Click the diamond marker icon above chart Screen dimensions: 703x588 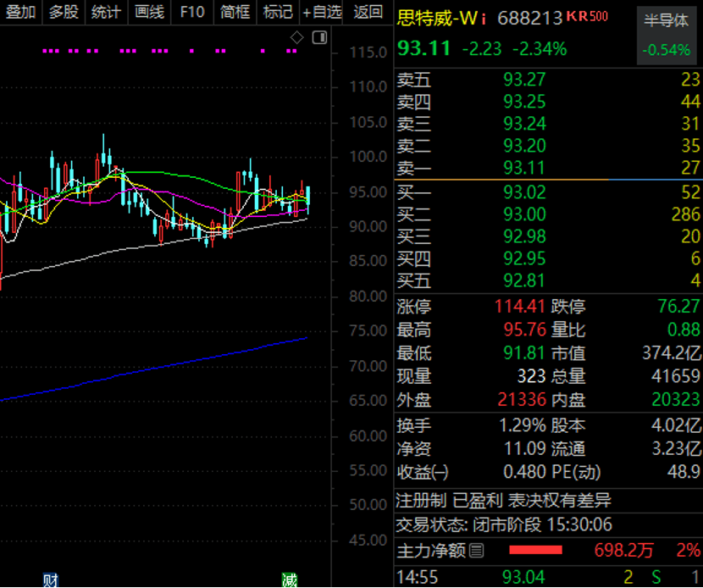coord(296,37)
